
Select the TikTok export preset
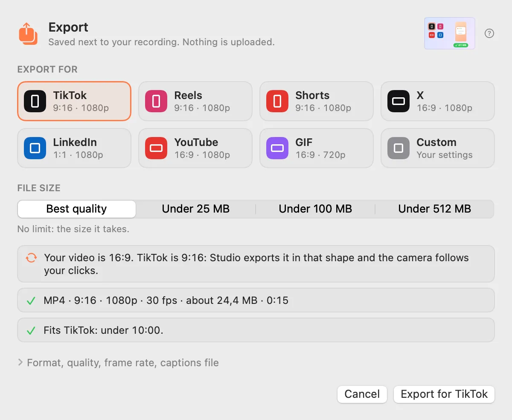pyautogui.click(x=74, y=101)
